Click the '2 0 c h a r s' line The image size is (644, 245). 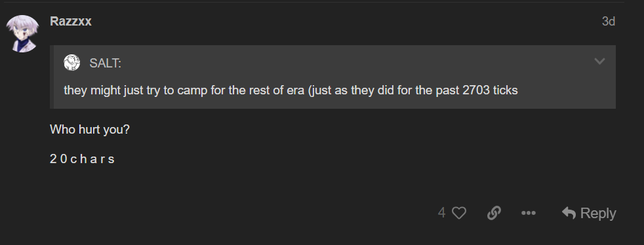point(82,159)
